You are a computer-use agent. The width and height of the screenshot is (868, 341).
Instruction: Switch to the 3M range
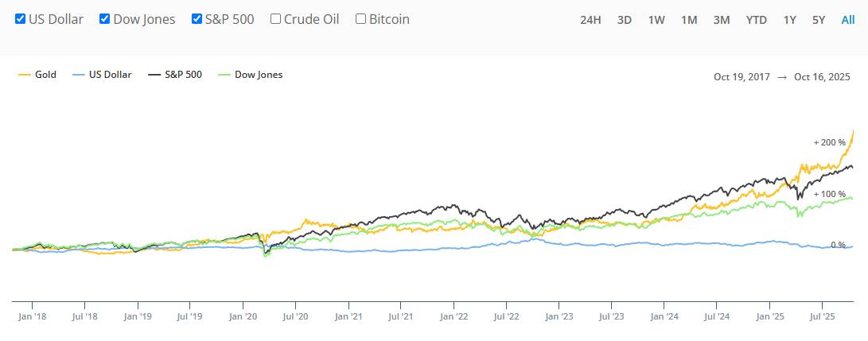[x=722, y=20]
